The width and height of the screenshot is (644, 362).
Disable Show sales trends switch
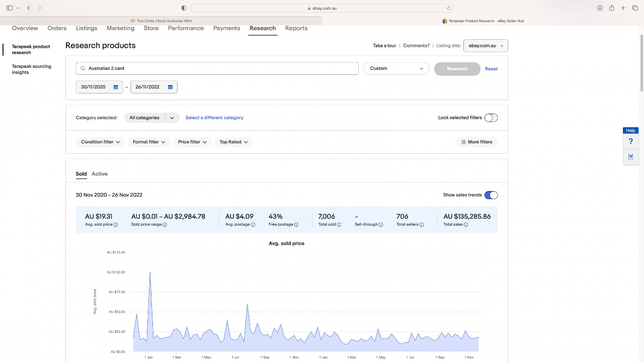coord(491,195)
